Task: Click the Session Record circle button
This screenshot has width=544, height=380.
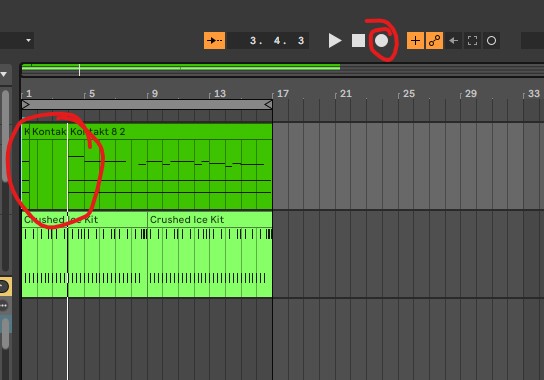Action: tap(491, 41)
